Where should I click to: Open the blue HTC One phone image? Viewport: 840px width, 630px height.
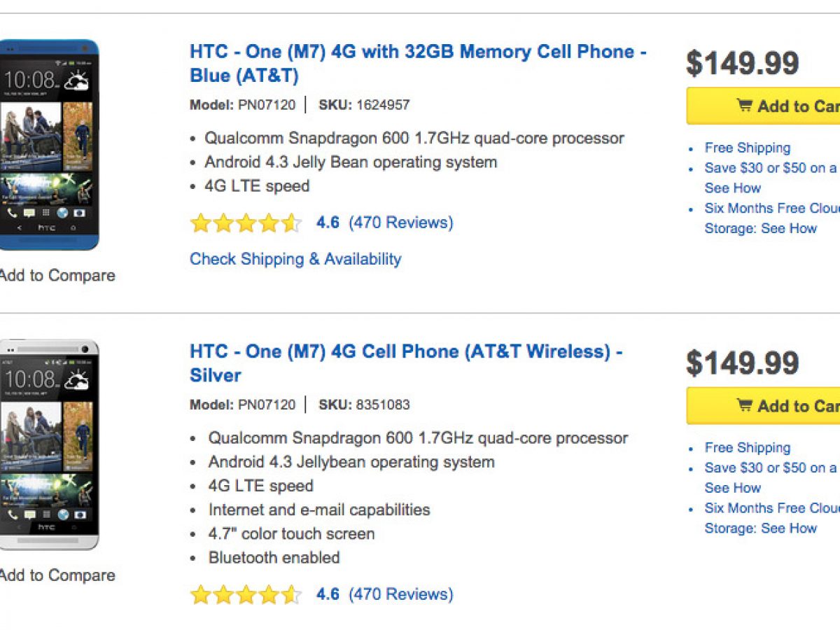point(47,145)
